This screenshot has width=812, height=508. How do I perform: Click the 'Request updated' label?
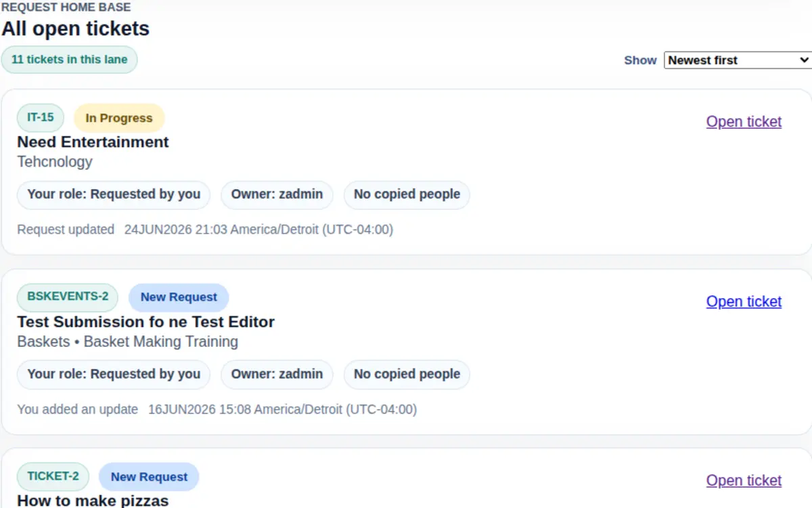point(66,230)
